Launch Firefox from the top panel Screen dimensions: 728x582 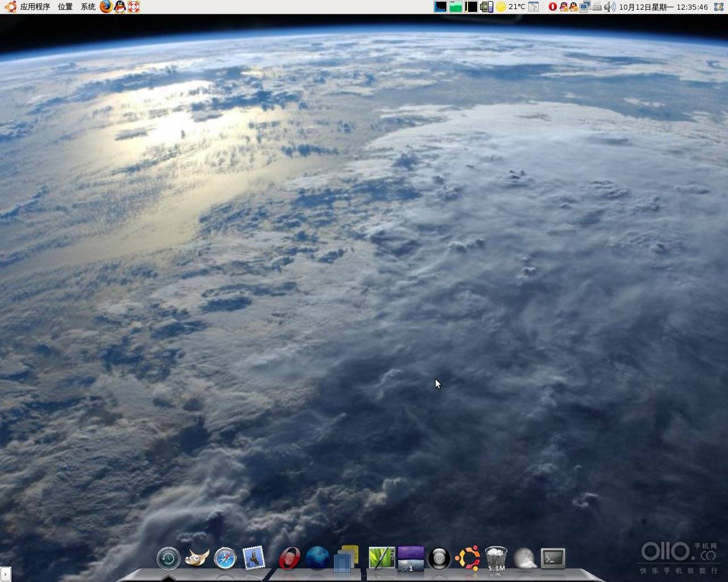pyautogui.click(x=106, y=7)
